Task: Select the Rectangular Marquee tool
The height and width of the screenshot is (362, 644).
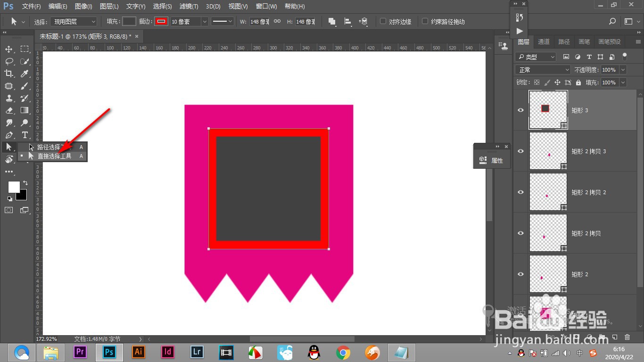Action: point(25,49)
